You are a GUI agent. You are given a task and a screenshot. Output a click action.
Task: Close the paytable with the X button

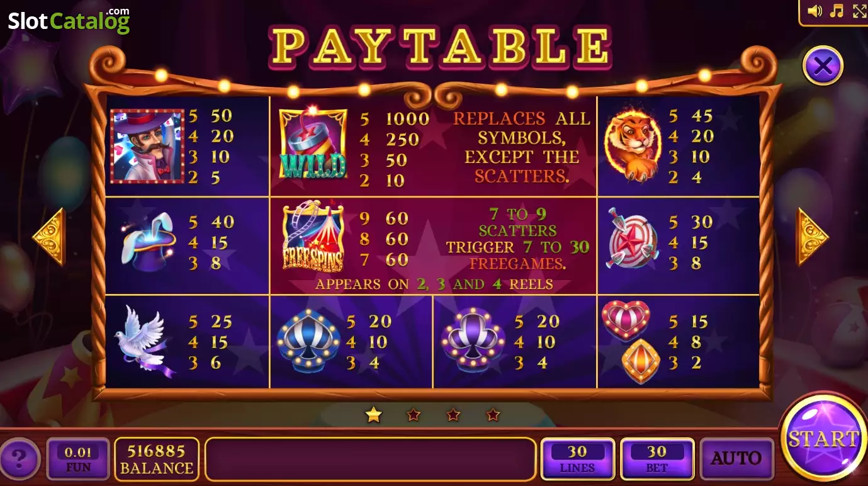click(x=823, y=65)
